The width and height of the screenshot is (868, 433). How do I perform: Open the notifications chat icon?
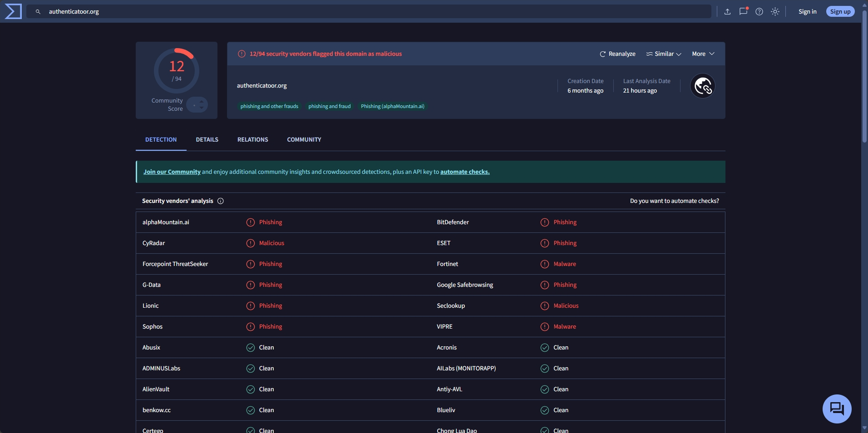point(743,12)
